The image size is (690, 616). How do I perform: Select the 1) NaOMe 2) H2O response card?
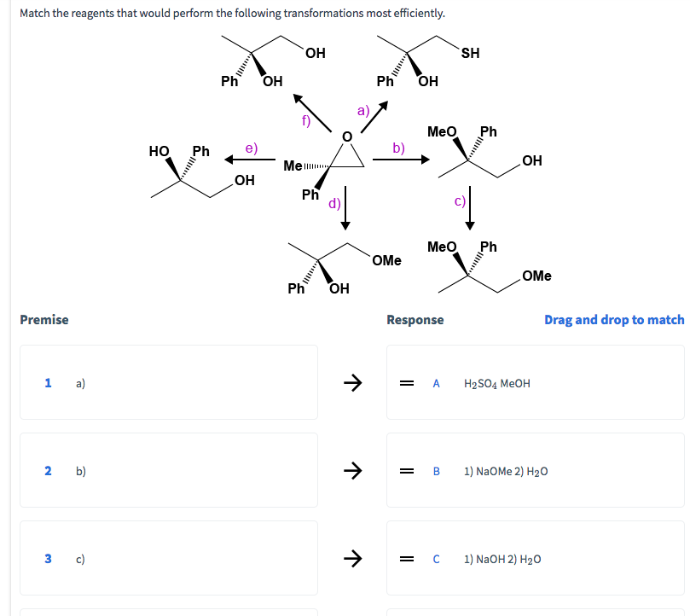click(535, 470)
